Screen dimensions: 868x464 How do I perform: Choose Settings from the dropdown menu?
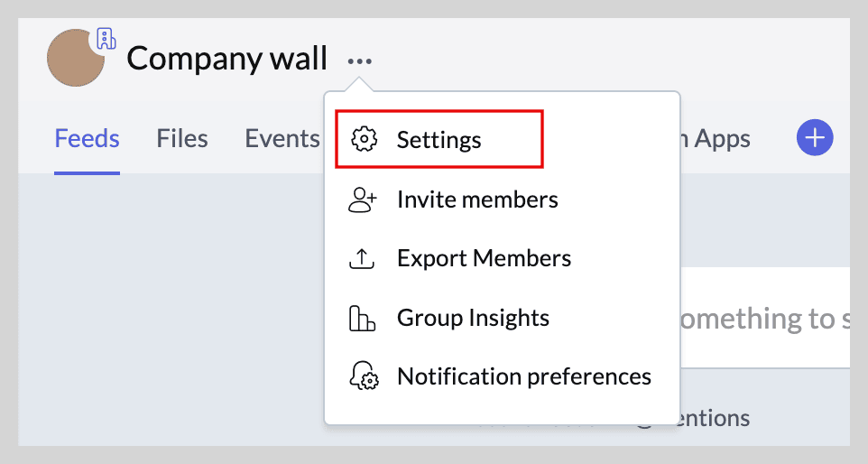[x=439, y=140]
